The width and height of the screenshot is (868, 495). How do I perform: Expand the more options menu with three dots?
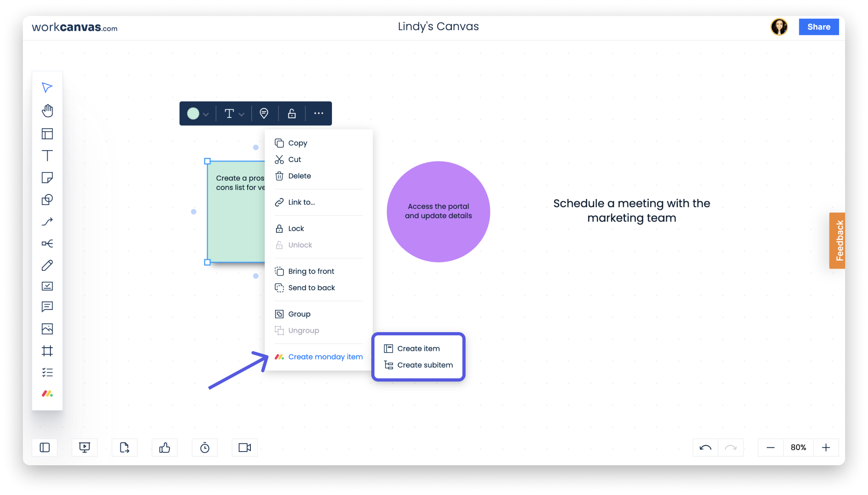click(319, 113)
